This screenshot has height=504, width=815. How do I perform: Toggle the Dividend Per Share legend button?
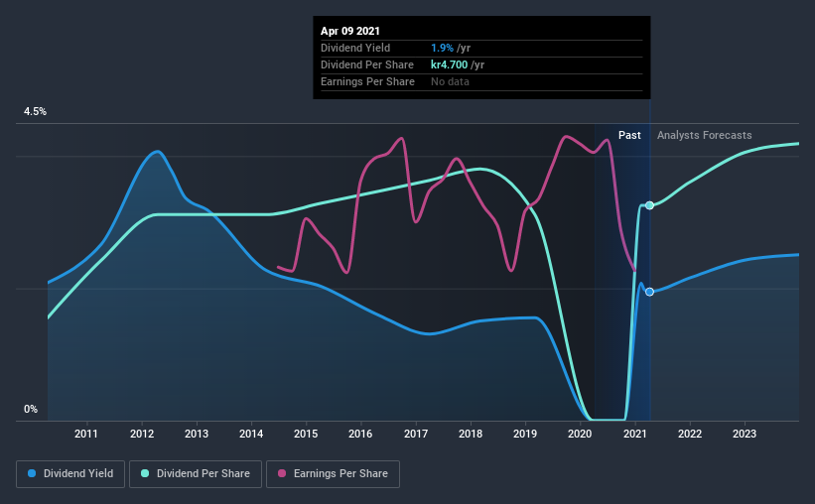click(x=196, y=474)
